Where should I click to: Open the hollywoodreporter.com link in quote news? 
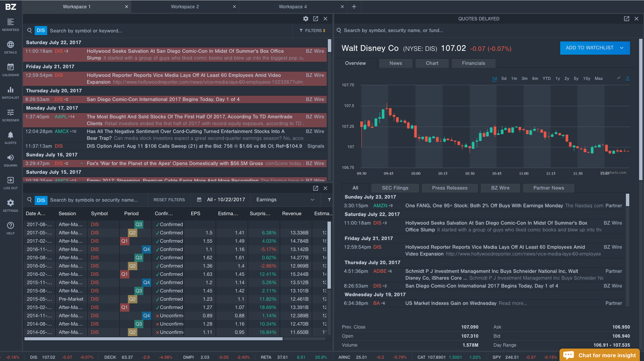[523, 254]
